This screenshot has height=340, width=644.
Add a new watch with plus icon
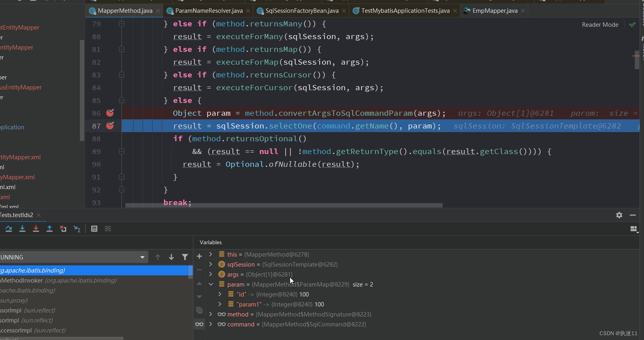(199, 256)
